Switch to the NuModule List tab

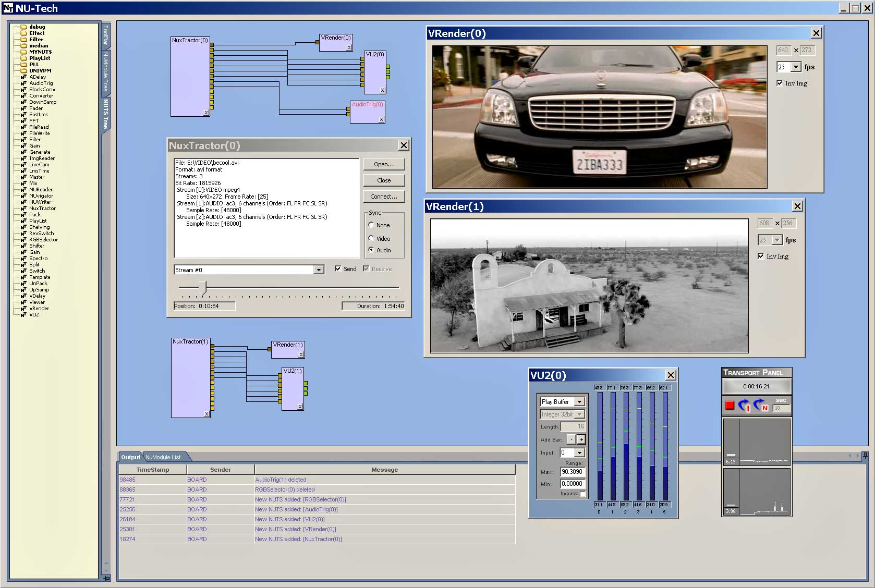click(163, 457)
